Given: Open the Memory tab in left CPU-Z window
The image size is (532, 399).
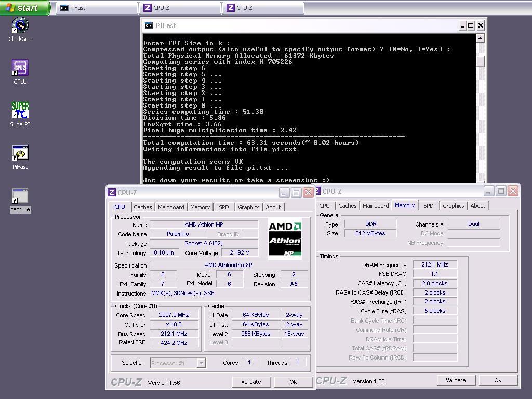Looking at the screenshot, I should pyautogui.click(x=200, y=207).
